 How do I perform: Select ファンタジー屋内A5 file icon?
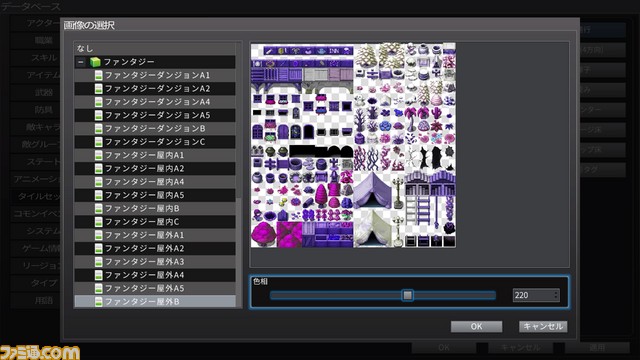coord(98,195)
